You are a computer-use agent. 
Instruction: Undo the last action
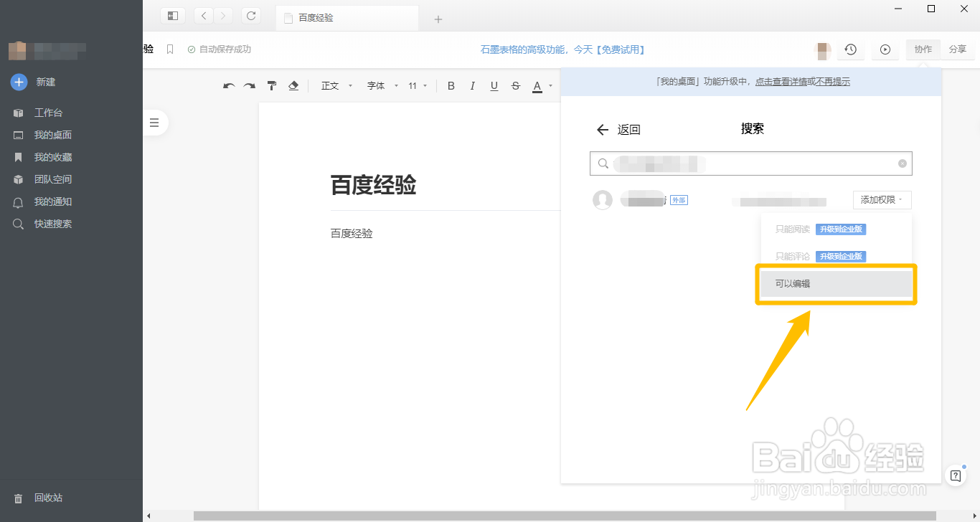(x=229, y=86)
